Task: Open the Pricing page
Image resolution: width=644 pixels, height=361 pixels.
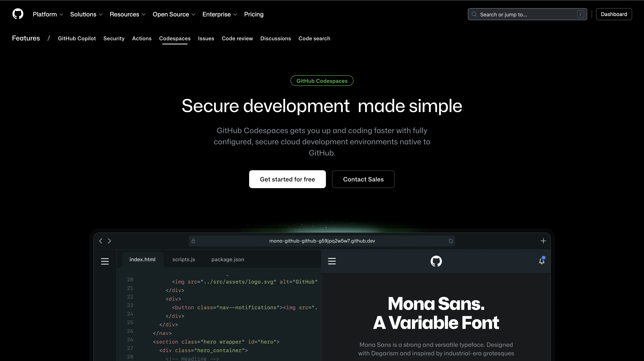Action: tap(254, 14)
